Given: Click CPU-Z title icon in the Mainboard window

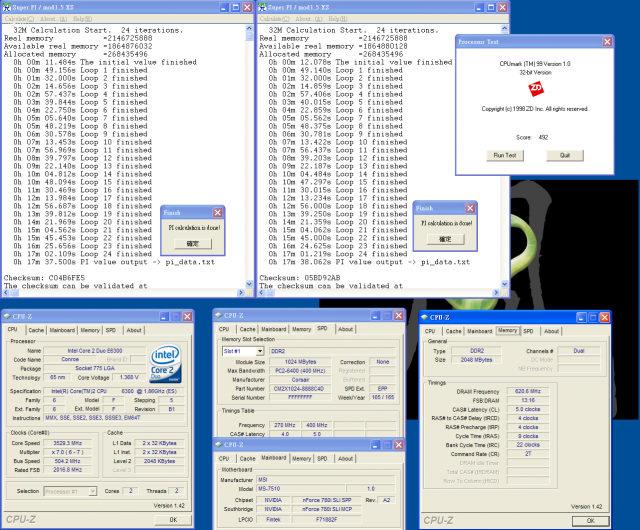Looking at the screenshot, I should [x=218, y=445].
